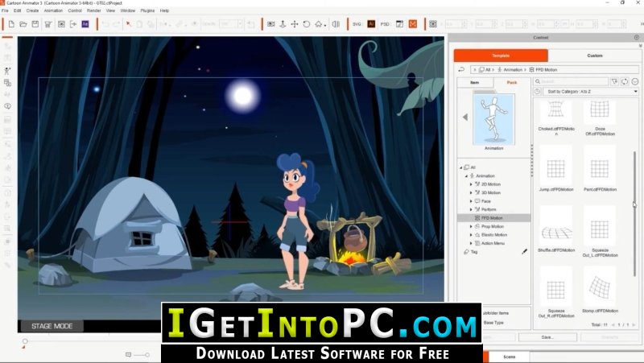This screenshot has width=644, height=363.
Task: Switch to the Custom tab
Action: pos(594,56)
